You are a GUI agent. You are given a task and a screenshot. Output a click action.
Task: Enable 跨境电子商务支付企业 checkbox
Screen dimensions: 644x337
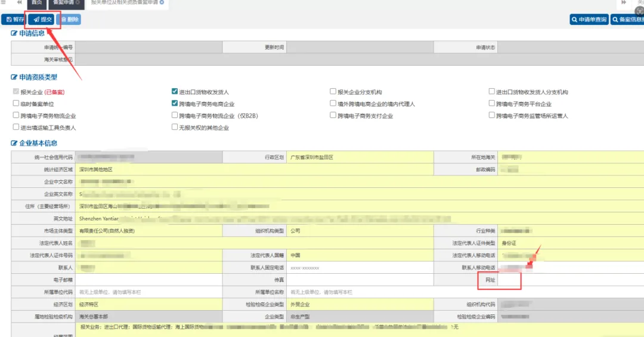click(333, 116)
